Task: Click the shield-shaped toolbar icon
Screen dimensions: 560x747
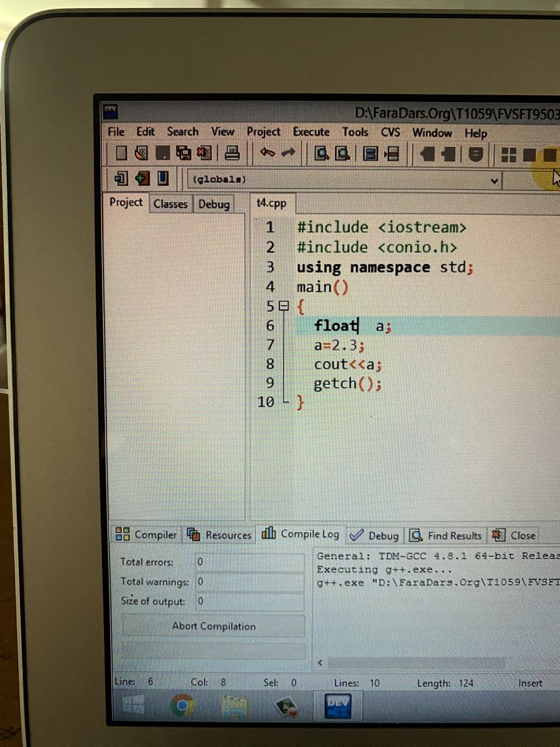Action: coord(475,154)
